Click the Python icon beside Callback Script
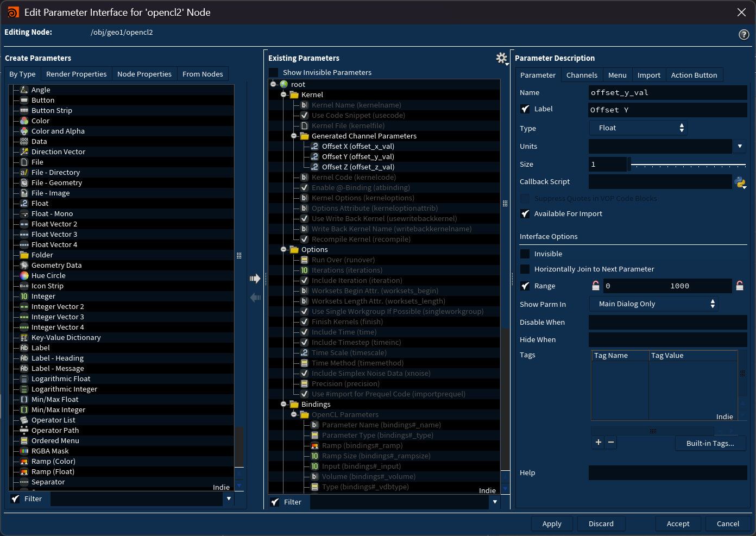Viewport: 756px width, 536px height. coord(740,182)
